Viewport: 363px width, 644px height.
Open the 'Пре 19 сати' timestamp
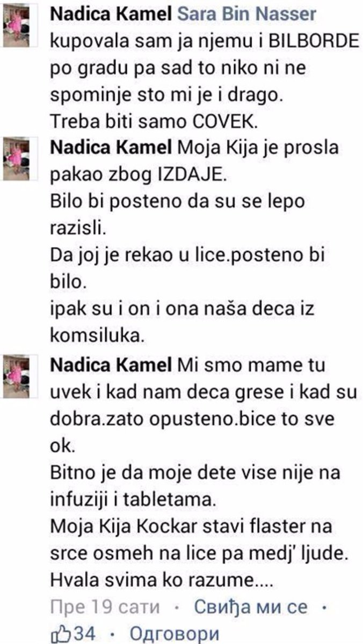(105, 607)
